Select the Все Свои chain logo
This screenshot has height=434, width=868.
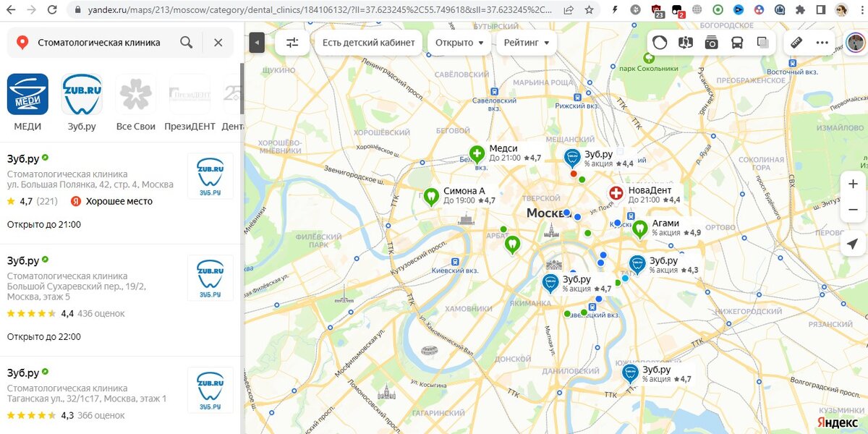[x=136, y=94]
